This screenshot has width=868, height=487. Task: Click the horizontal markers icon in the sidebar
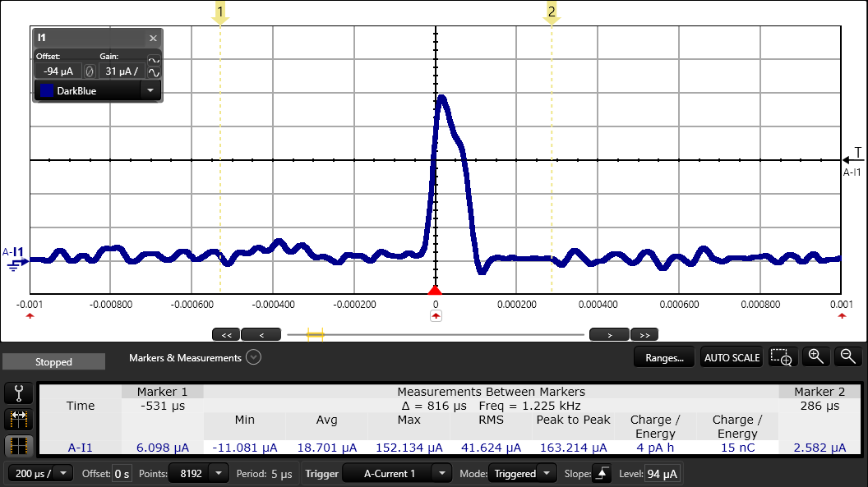point(18,419)
